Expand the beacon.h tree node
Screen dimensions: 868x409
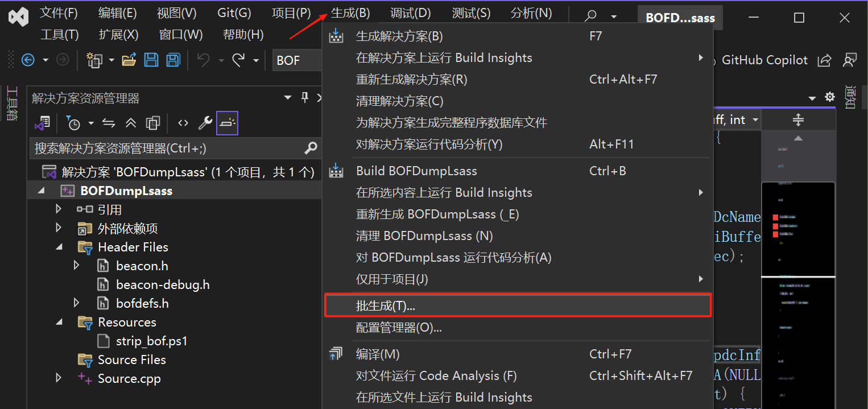[77, 266]
